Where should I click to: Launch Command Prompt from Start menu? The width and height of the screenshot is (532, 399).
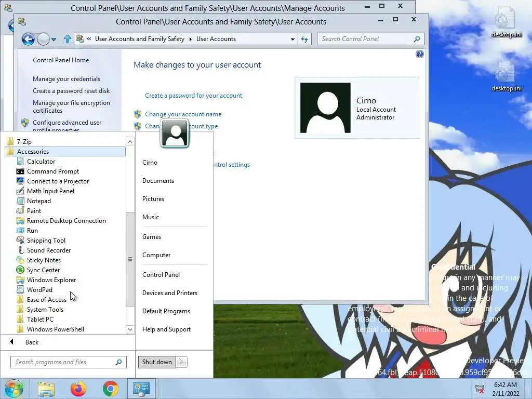[x=52, y=171]
